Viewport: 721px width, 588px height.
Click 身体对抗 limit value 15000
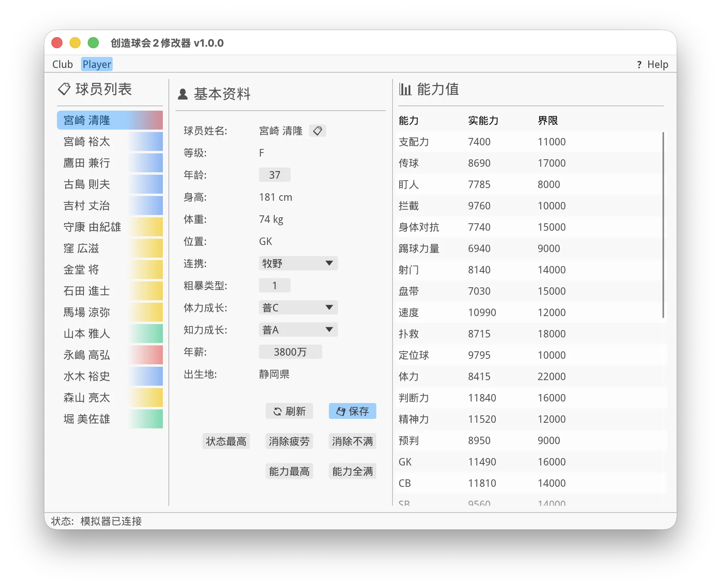(551, 227)
